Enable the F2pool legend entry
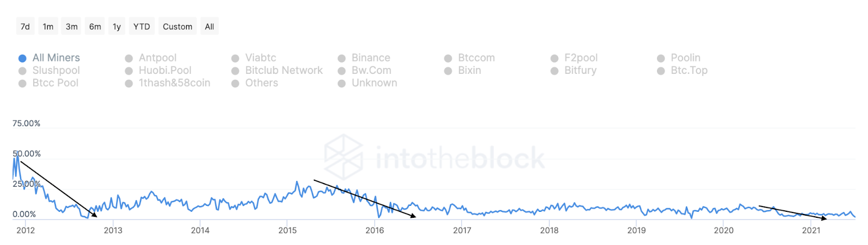The height and width of the screenshot is (245, 868). tap(574, 58)
